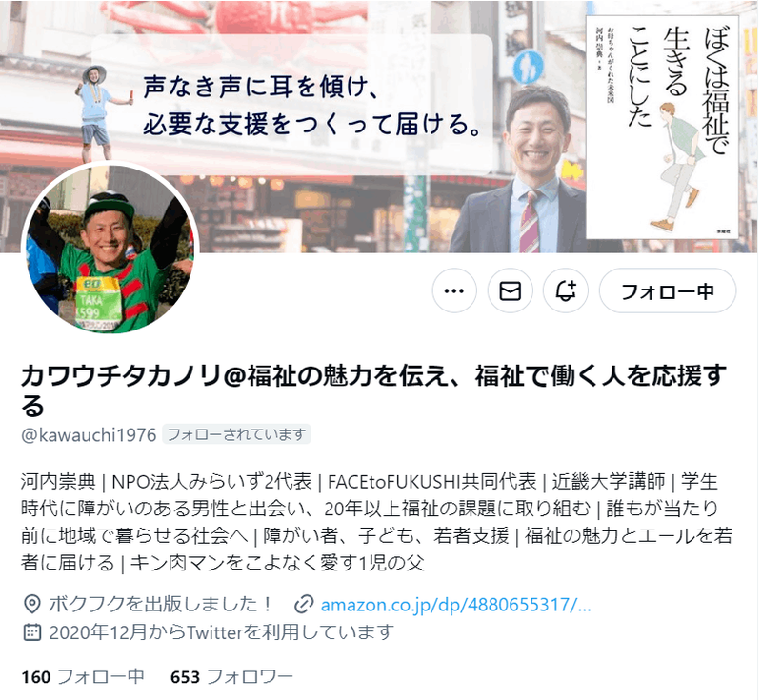This screenshot has height=700, width=762.
Task: Turn on notifications with the bell icon
Action: point(566,291)
